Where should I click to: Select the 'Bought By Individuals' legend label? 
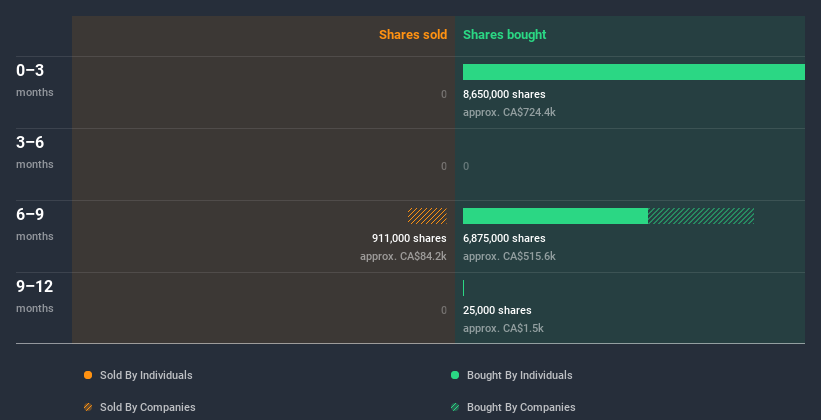519,375
